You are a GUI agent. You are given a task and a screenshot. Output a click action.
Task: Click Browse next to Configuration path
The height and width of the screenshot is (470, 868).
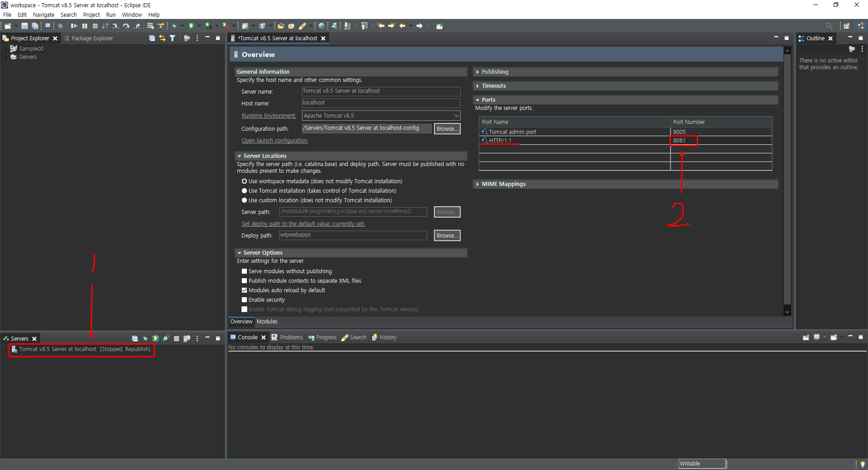(x=447, y=128)
